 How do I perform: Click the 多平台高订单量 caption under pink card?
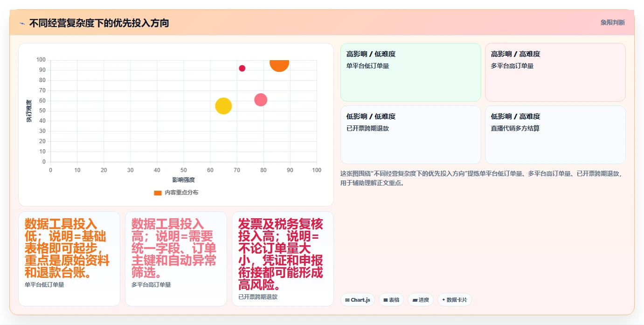click(151, 284)
